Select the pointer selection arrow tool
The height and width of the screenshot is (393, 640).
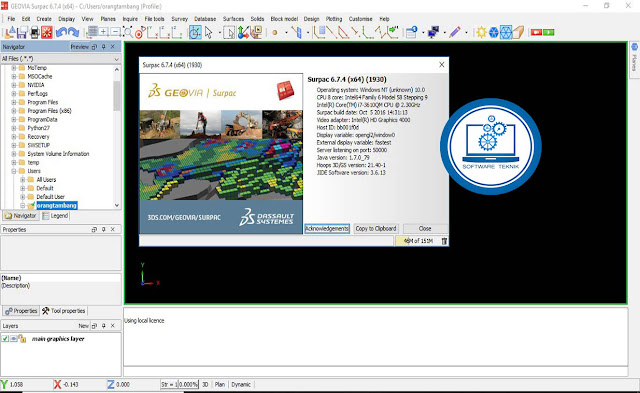click(x=209, y=32)
